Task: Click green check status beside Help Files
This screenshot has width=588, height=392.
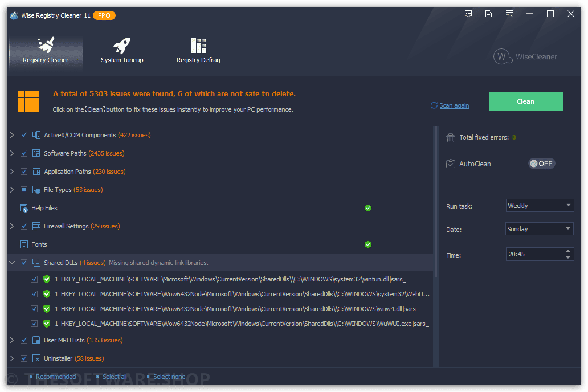Action: 368,208
